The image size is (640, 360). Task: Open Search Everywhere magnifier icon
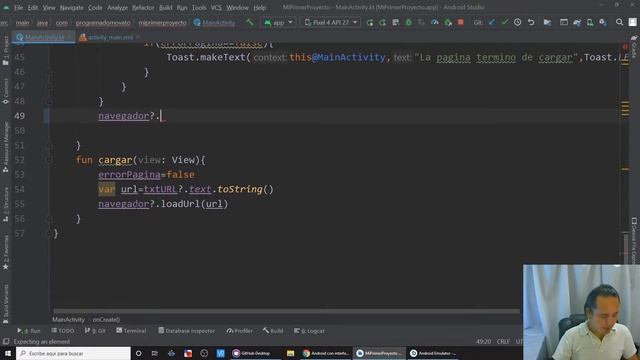click(620, 22)
